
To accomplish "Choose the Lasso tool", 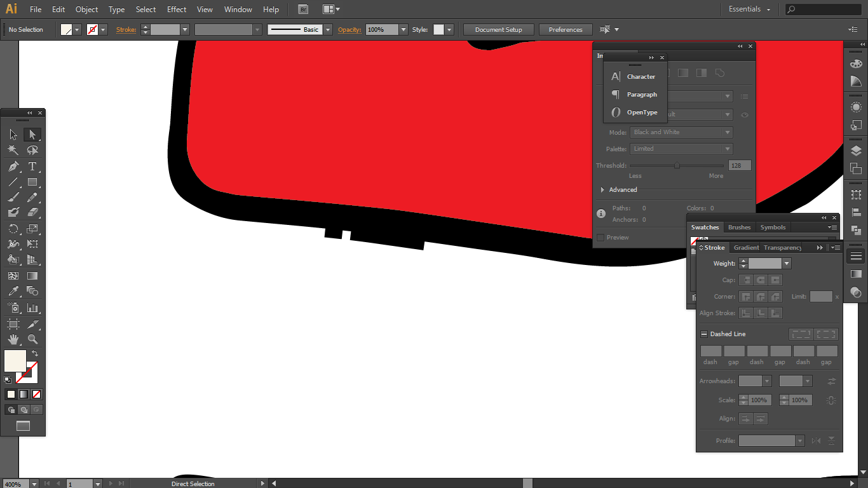I will 32,151.
